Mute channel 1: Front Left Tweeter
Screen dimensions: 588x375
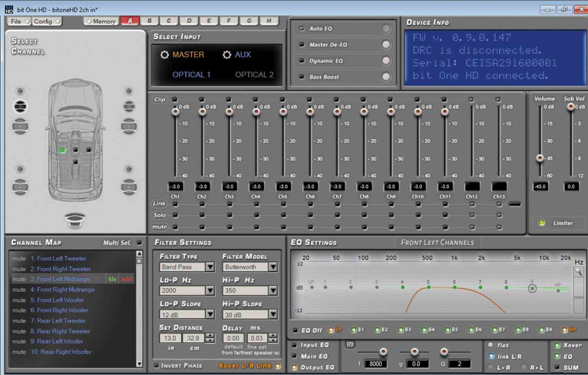click(19, 258)
